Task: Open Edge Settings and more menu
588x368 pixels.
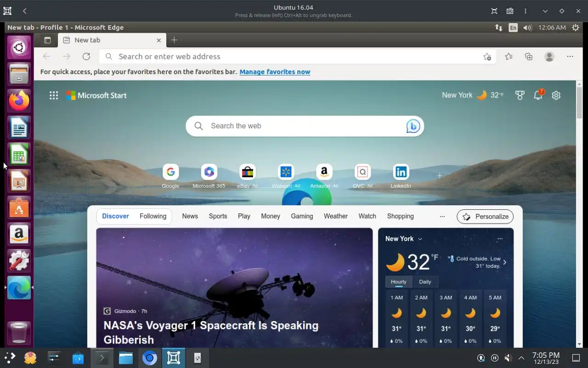Action: [x=570, y=57]
